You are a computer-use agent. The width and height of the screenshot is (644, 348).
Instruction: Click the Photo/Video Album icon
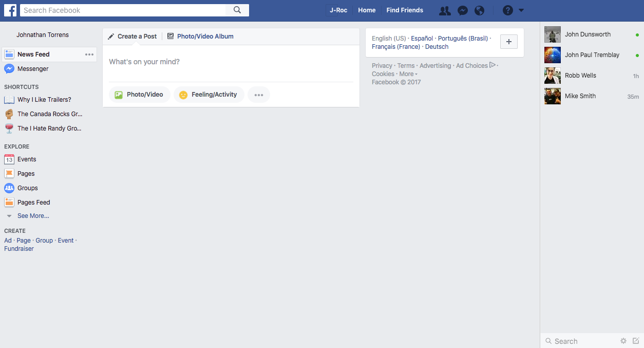pyautogui.click(x=171, y=36)
